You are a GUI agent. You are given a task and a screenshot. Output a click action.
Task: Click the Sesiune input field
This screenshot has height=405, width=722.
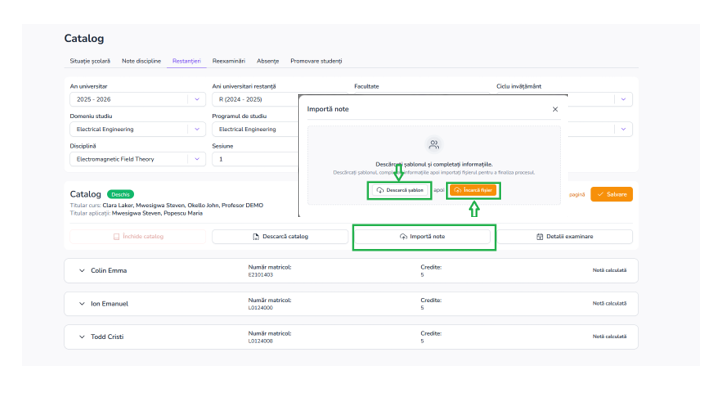point(256,159)
